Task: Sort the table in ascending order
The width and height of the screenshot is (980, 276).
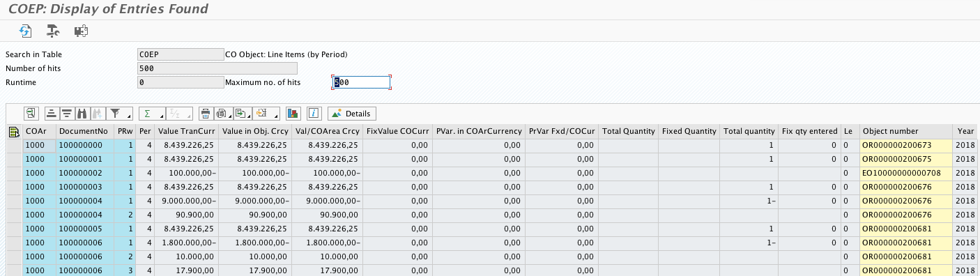Action: coord(52,113)
